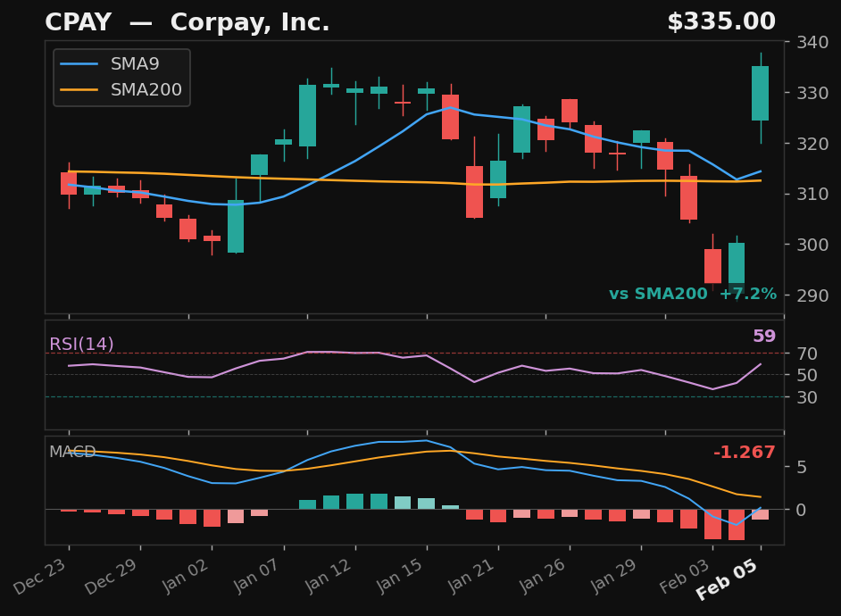841x616 pixels.
Task: Click the RSI 50 axis label
Action: click(x=807, y=375)
